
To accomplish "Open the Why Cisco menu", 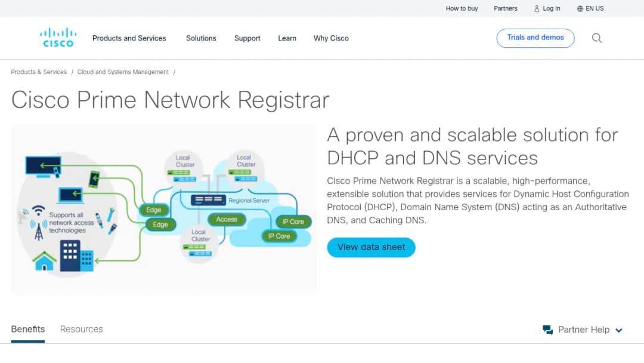I will click(331, 38).
